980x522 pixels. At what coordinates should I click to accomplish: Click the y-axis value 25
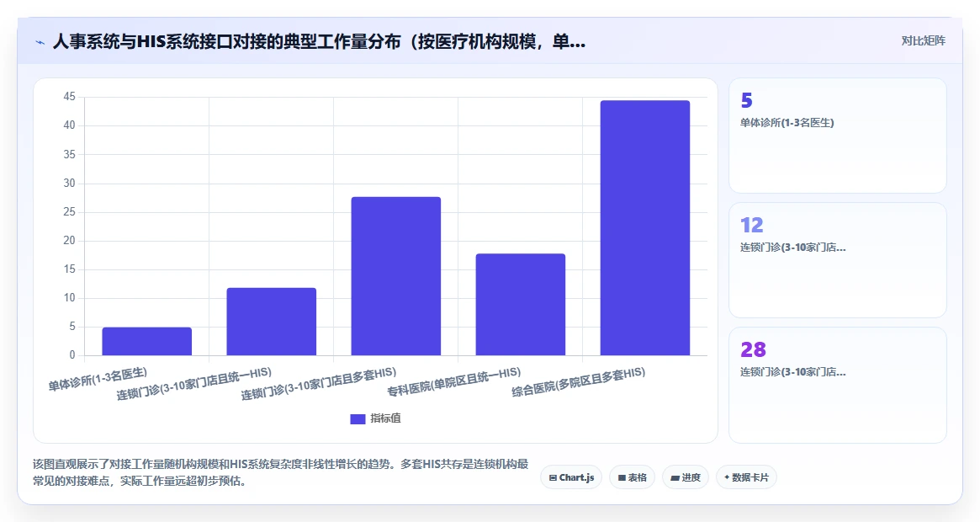(x=69, y=211)
